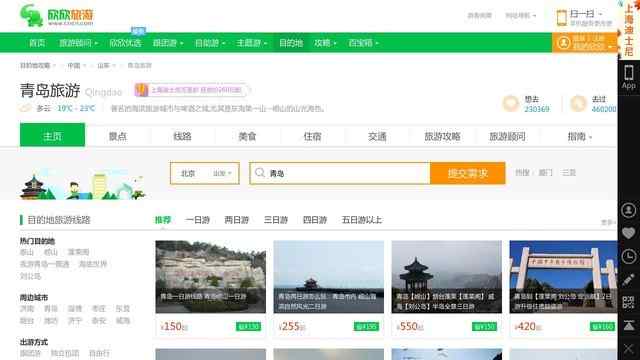Open the 旅游顾问 tab

click(x=507, y=136)
